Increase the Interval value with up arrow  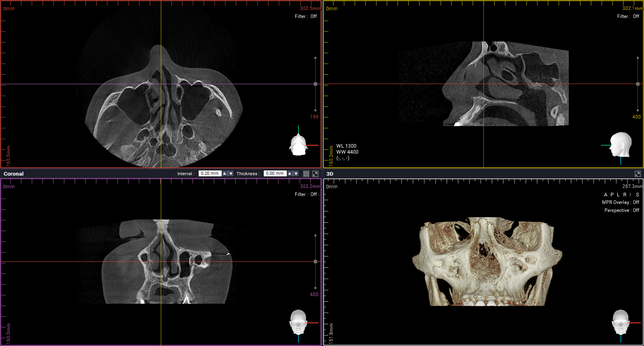[x=225, y=174]
